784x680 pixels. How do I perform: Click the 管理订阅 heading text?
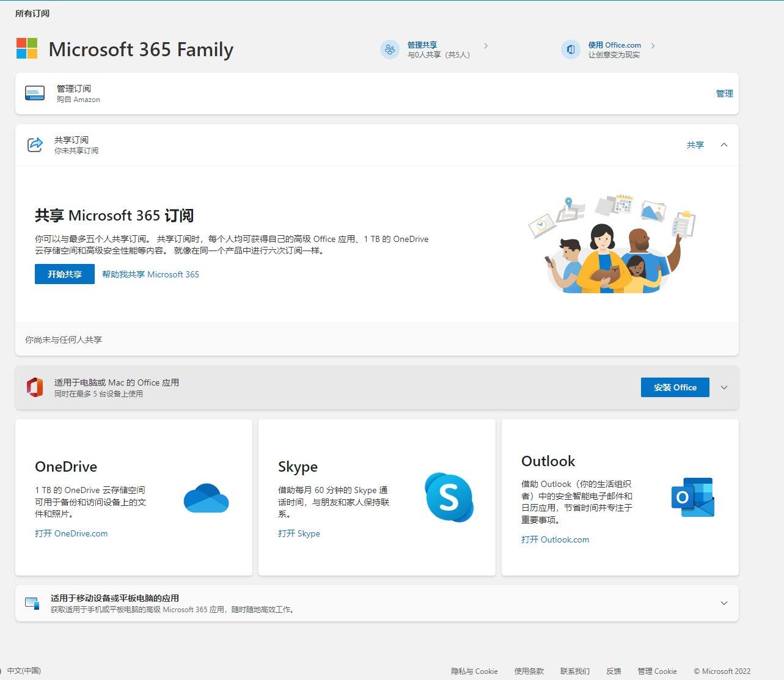74,89
